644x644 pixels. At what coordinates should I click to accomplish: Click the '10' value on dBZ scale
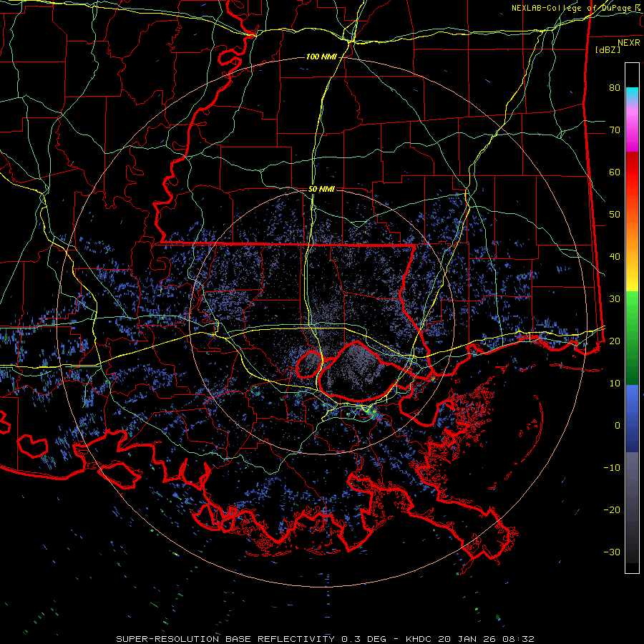[615, 384]
